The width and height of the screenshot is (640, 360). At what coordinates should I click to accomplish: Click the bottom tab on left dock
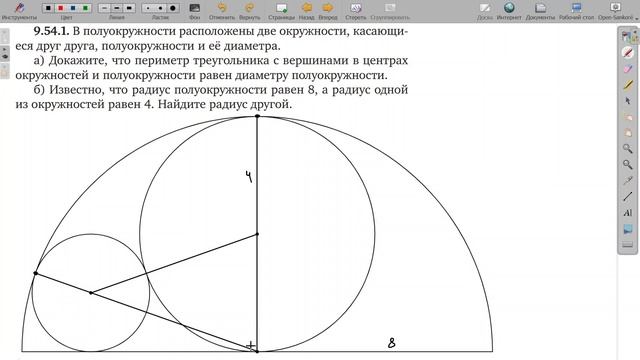(4, 71)
